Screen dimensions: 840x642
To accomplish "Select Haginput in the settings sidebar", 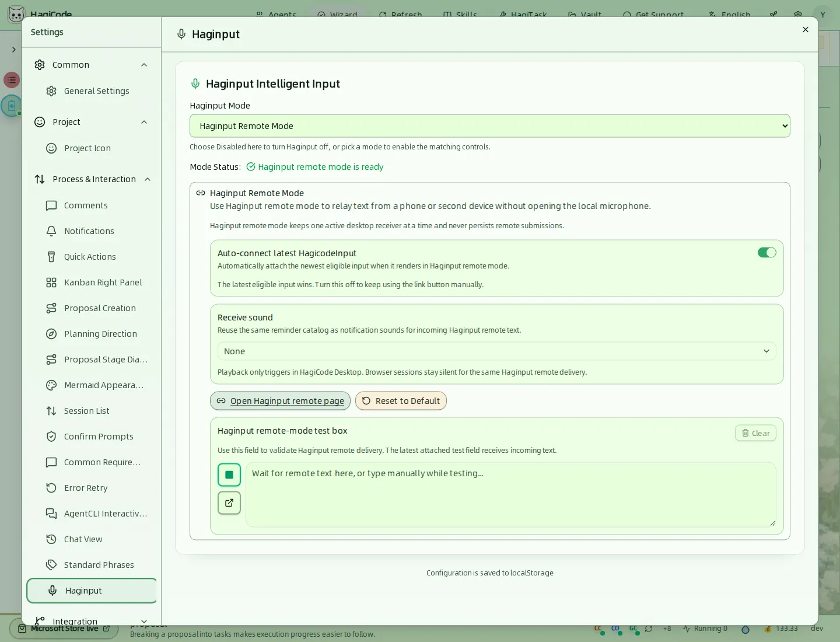I will pos(92,591).
